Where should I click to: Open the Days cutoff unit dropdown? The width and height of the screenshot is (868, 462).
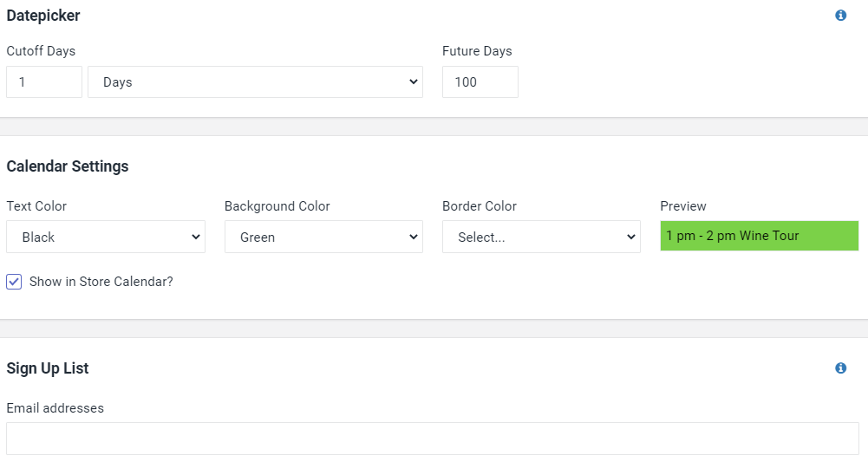255,81
